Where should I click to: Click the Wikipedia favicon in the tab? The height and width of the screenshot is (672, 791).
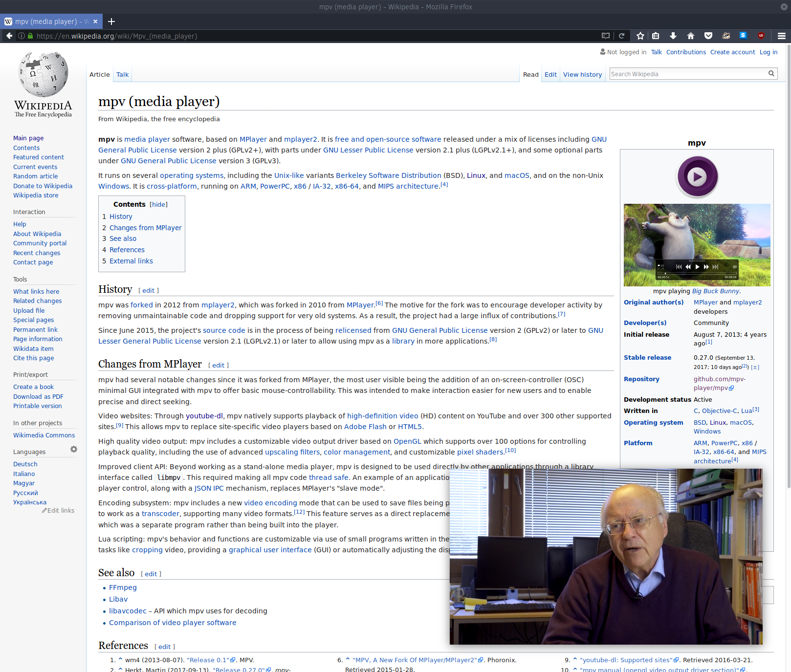point(8,22)
